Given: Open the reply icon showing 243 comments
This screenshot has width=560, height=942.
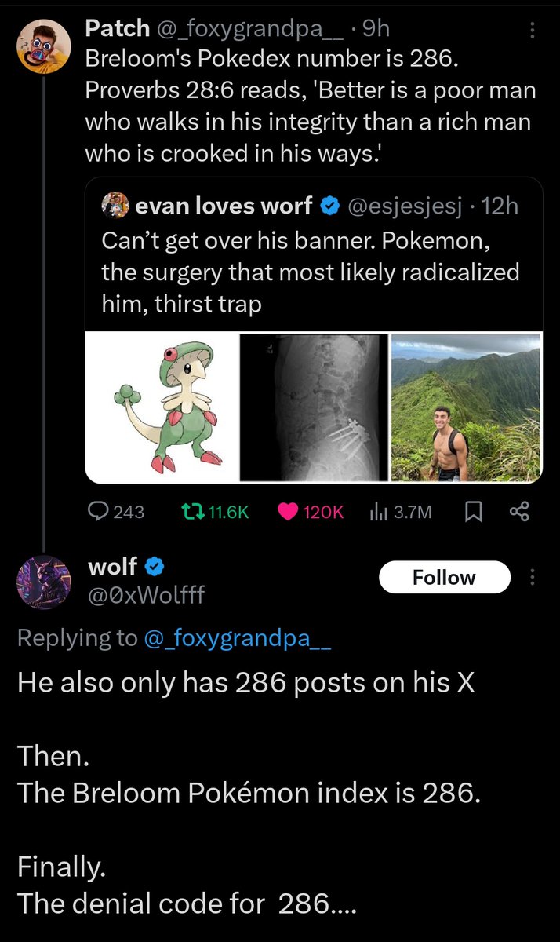Looking at the screenshot, I should [x=99, y=512].
